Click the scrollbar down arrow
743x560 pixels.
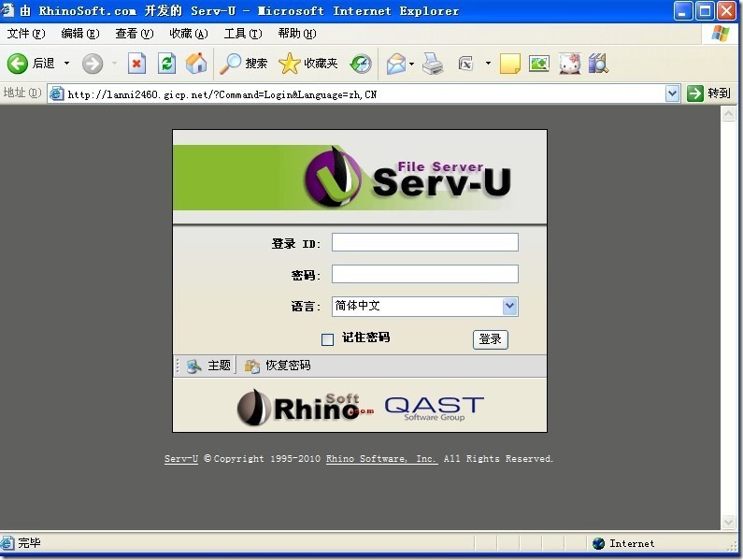tap(728, 522)
